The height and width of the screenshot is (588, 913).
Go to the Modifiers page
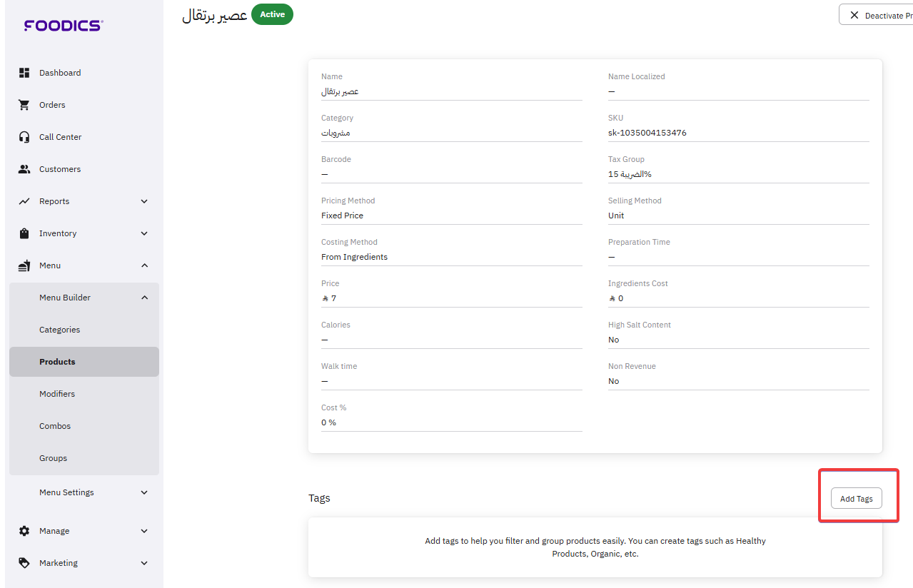click(57, 394)
